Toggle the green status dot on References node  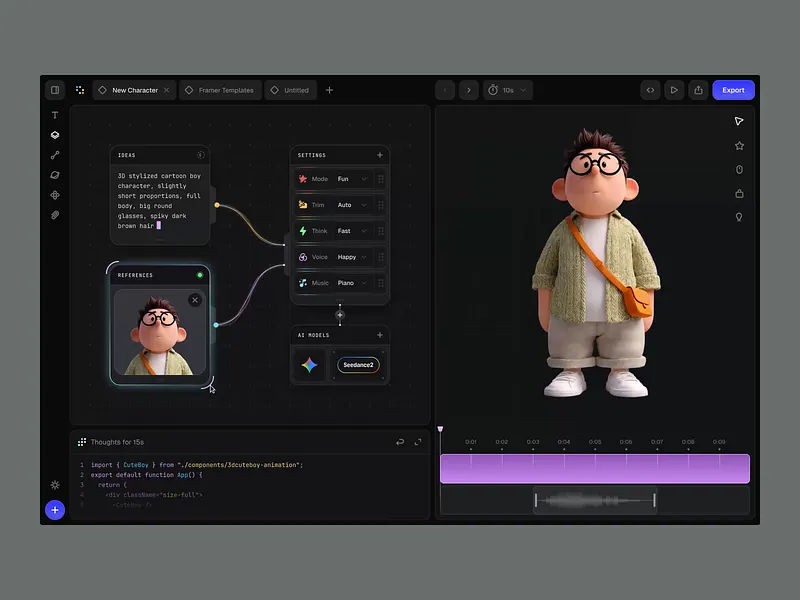coord(199,275)
